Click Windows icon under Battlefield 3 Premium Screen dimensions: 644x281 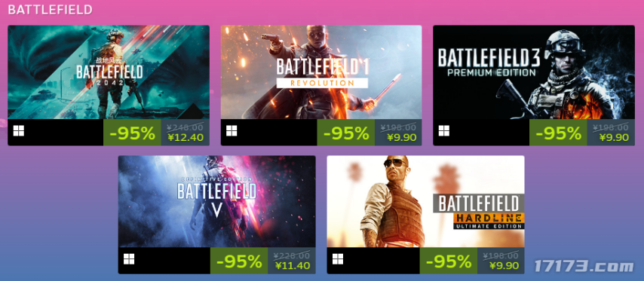pos(444,131)
